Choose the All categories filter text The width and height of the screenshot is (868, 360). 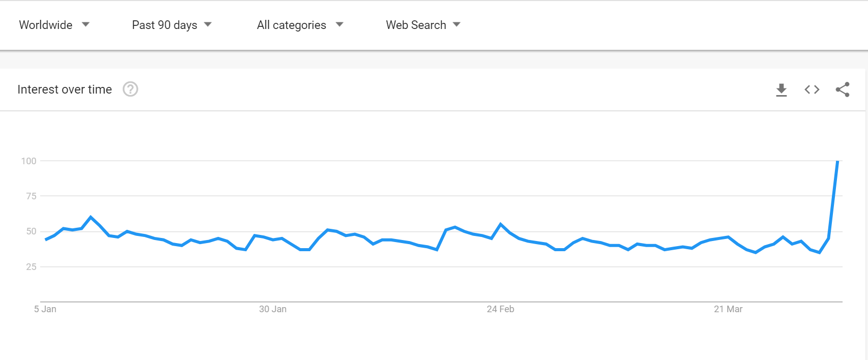[x=292, y=25]
